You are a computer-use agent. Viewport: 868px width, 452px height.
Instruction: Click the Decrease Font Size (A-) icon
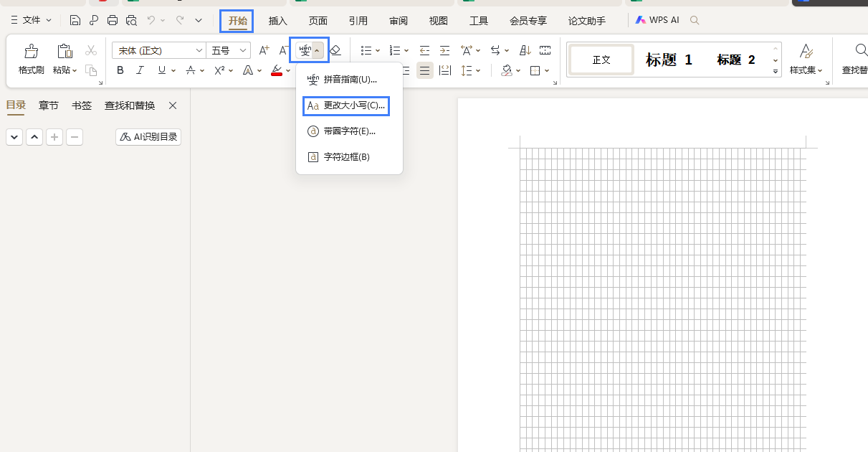(283, 50)
